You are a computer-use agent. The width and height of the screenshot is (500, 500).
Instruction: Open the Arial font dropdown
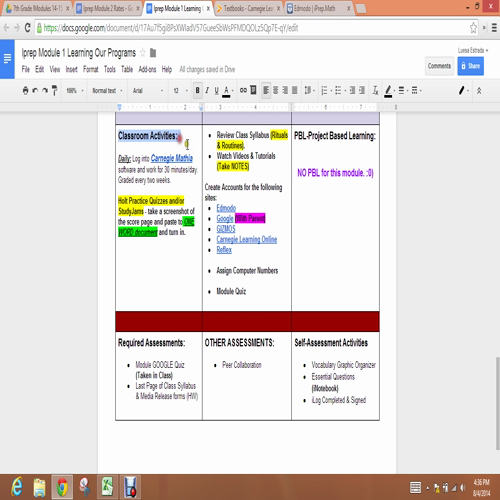pyautogui.click(x=148, y=90)
